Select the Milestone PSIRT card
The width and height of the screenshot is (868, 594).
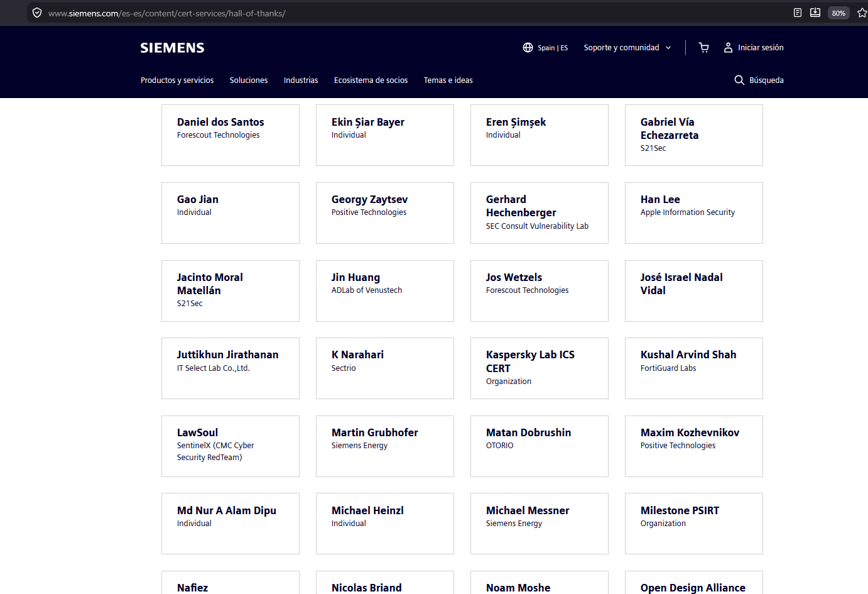pyautogui.click(x=694, y=524)
